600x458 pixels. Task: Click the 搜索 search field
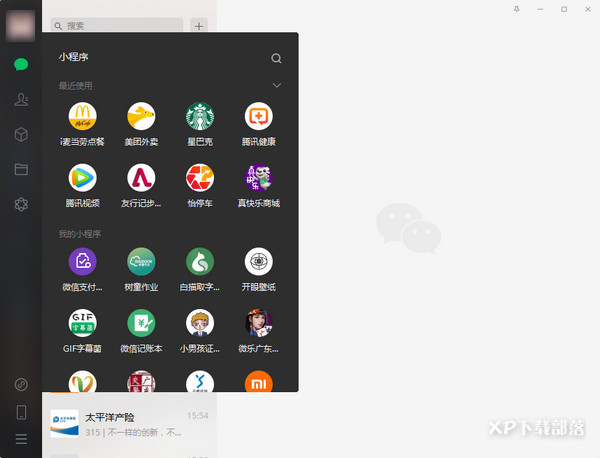pos(117,26)
